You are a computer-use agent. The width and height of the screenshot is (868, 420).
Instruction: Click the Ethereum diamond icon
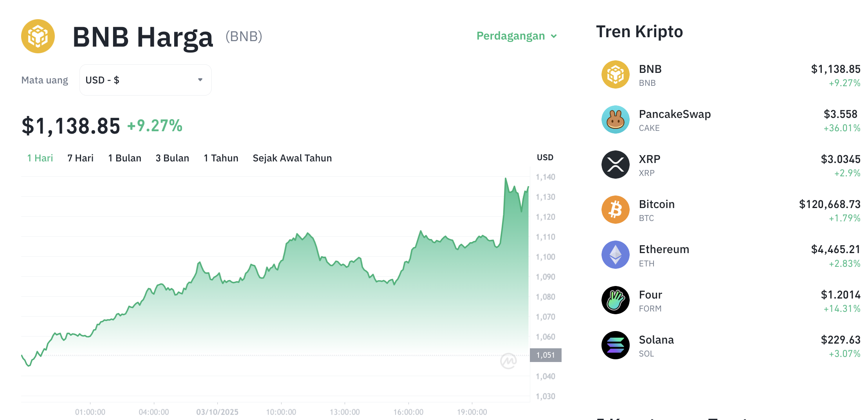615,255
